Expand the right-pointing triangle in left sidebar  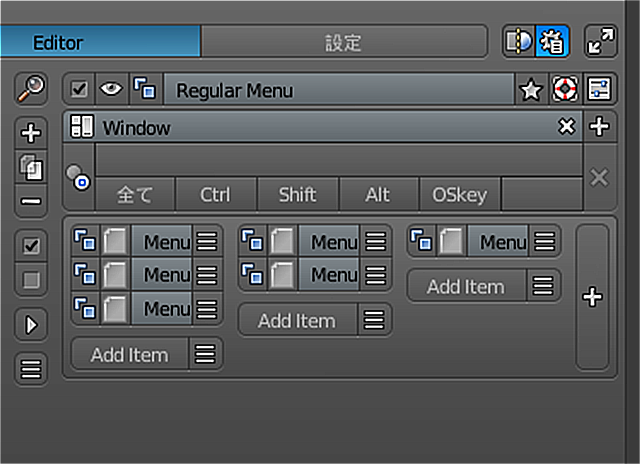pyautogui.click(x=31, y=325)
